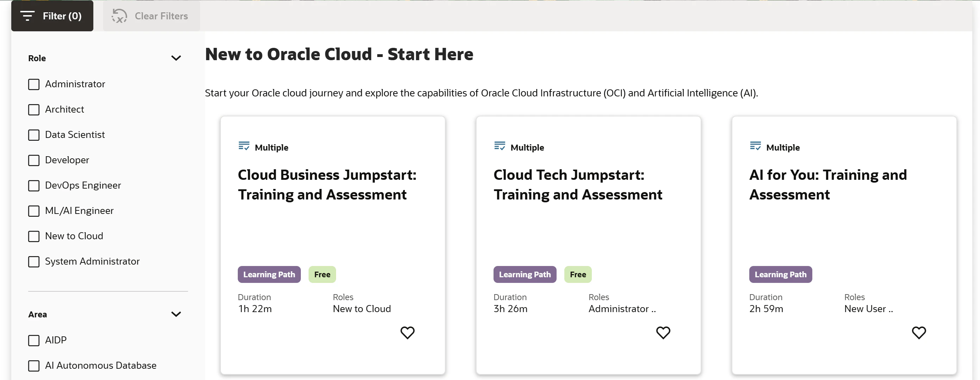Click the Learning Path badge on Cloud Tech Jumpstart
The height and width of the screenshot is (380, 980).
tap(525, 274)
